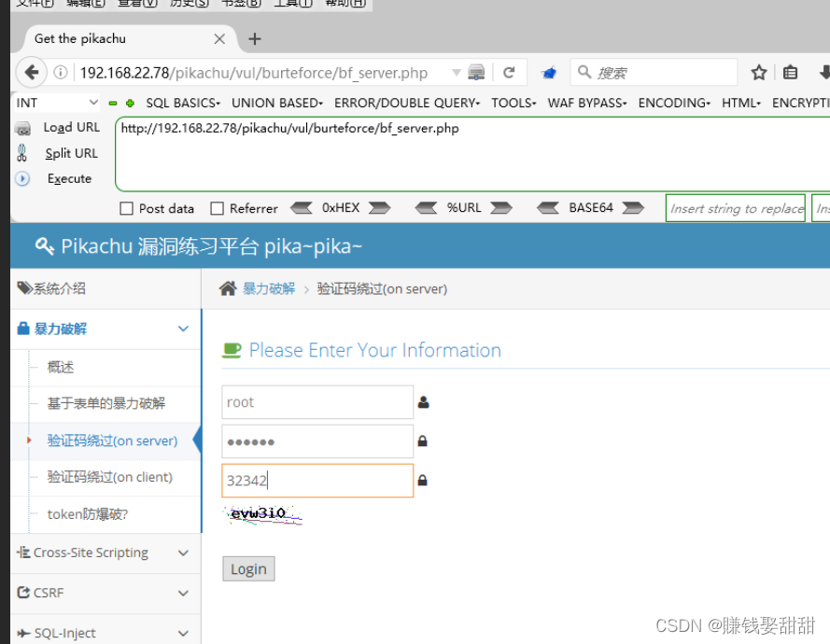The image size is (830, 644).
Task: Open address bar history dropdown arrow
Action: [x=456, y=73]
